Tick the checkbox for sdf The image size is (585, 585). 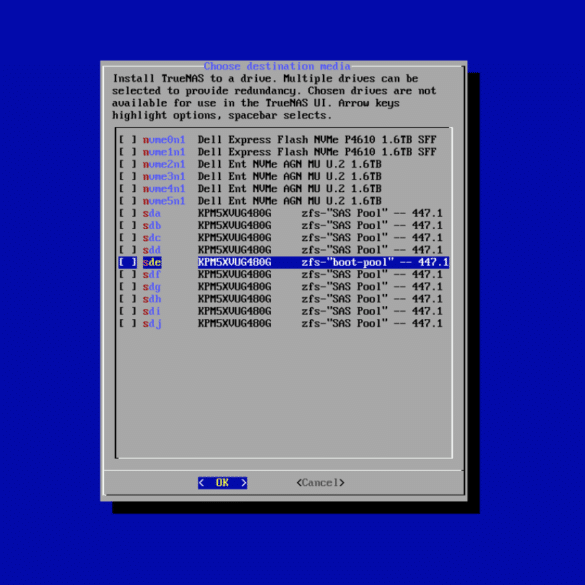128,275
